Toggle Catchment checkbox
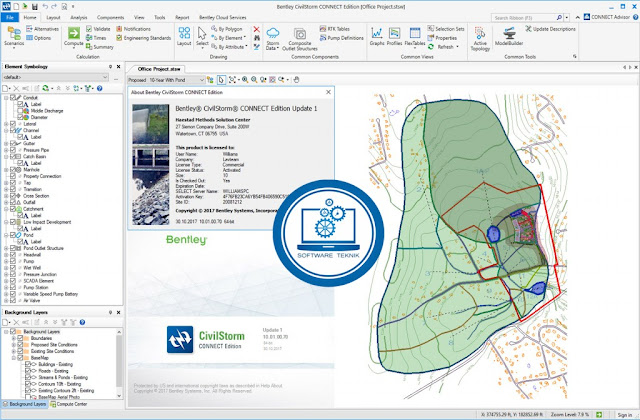The image size is (640, 420). 13,209
